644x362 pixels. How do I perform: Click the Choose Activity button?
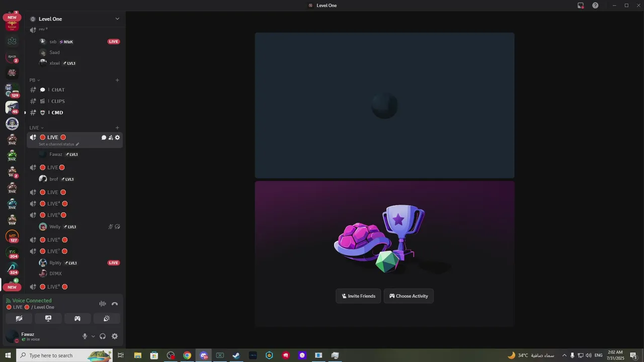409,296
